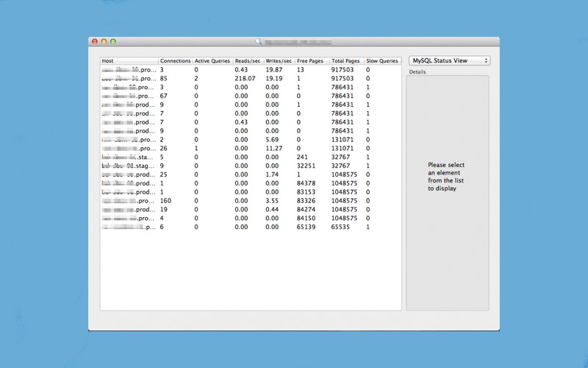
Task: Select the 84378 Free Pages cell
Action: tap(306, 183)
